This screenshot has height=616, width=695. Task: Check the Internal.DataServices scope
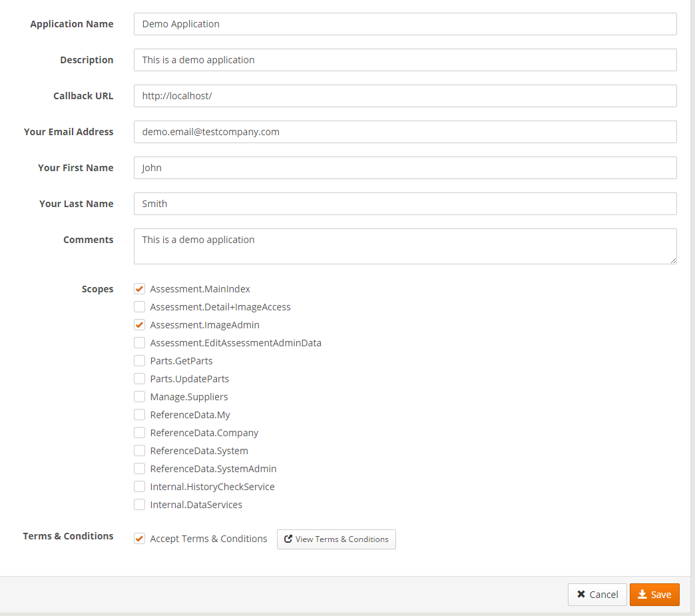tap(139, 505)
